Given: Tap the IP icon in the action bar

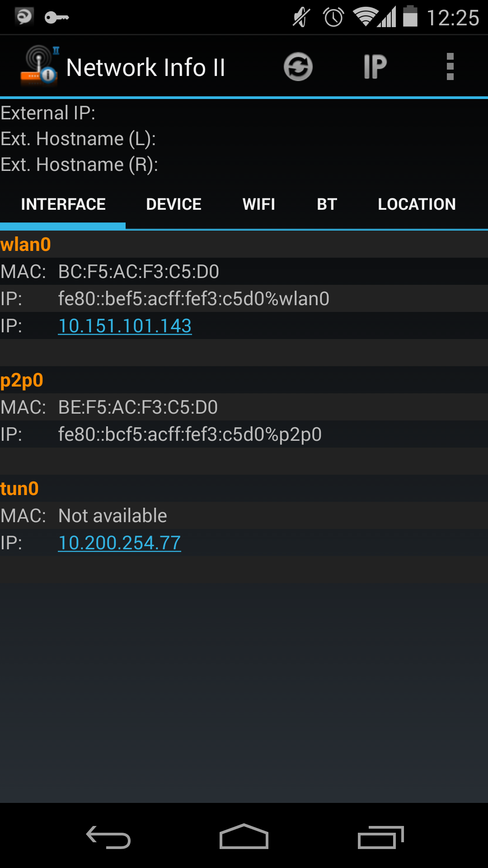Looking at the screenshot, I should point(375,67).
